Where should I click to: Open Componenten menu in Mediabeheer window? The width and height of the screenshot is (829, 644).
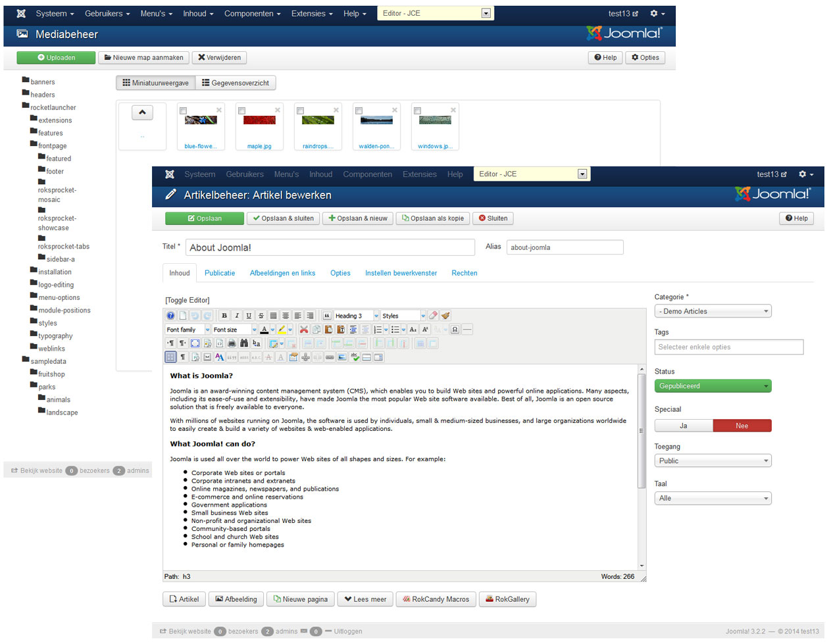[253, 13]
